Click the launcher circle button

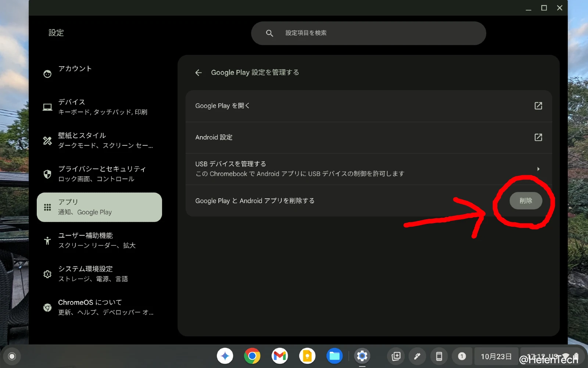click(12, 356)
